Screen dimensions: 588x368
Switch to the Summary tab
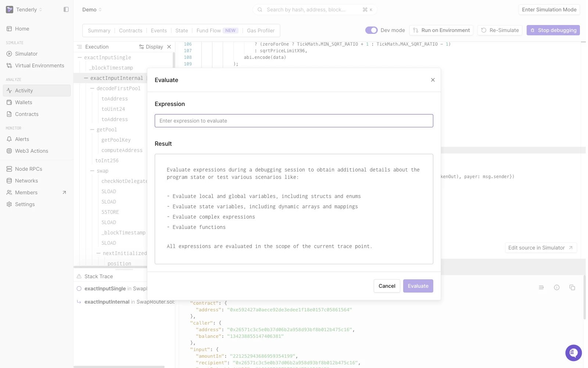[99, 31]
